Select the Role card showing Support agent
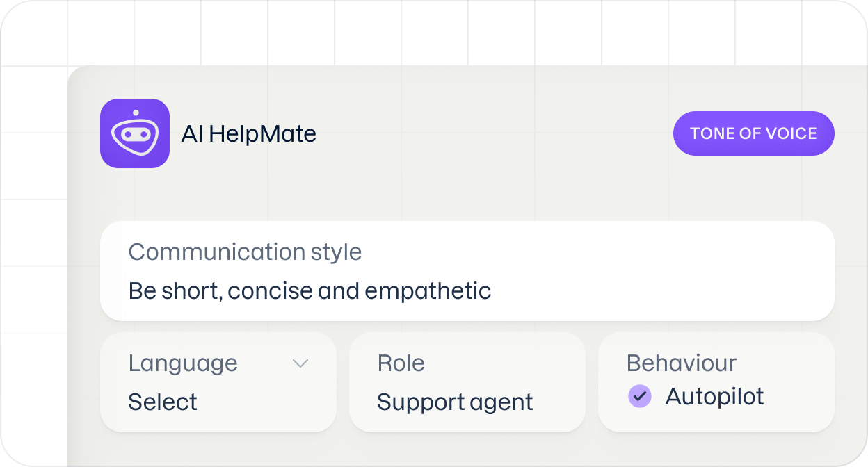 pyautogui.click(x=467, y=382)
